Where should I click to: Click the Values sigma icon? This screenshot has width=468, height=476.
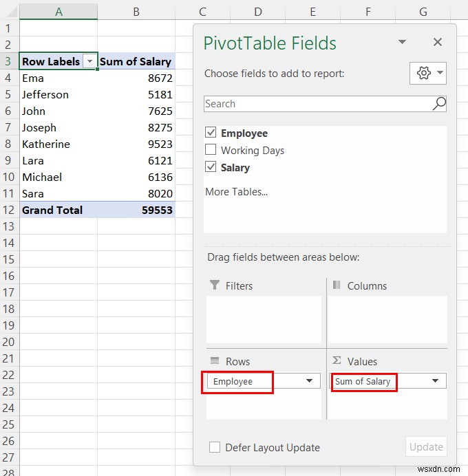[337, 361]
